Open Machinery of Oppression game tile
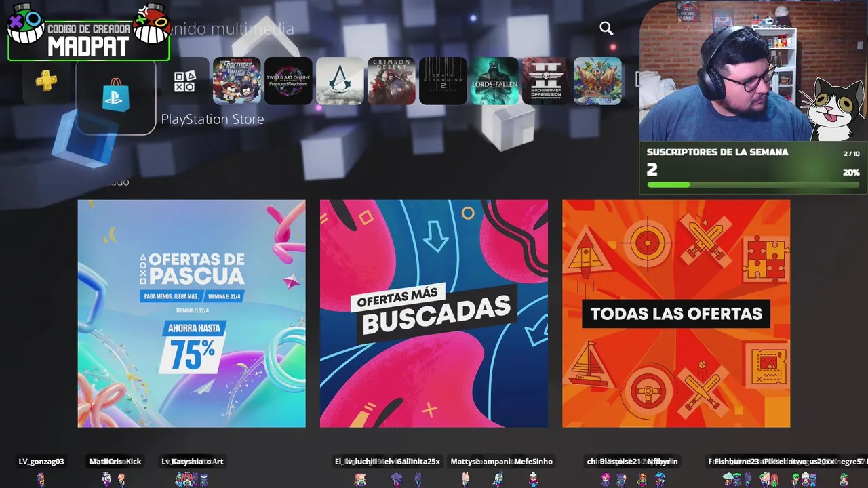This screenshot has height=488, width=868. (x=546, y=81)
